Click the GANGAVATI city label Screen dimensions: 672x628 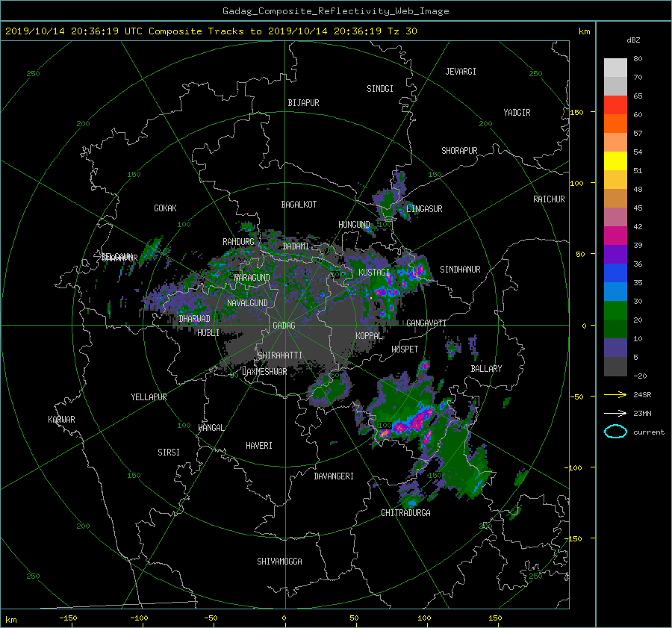426,323
